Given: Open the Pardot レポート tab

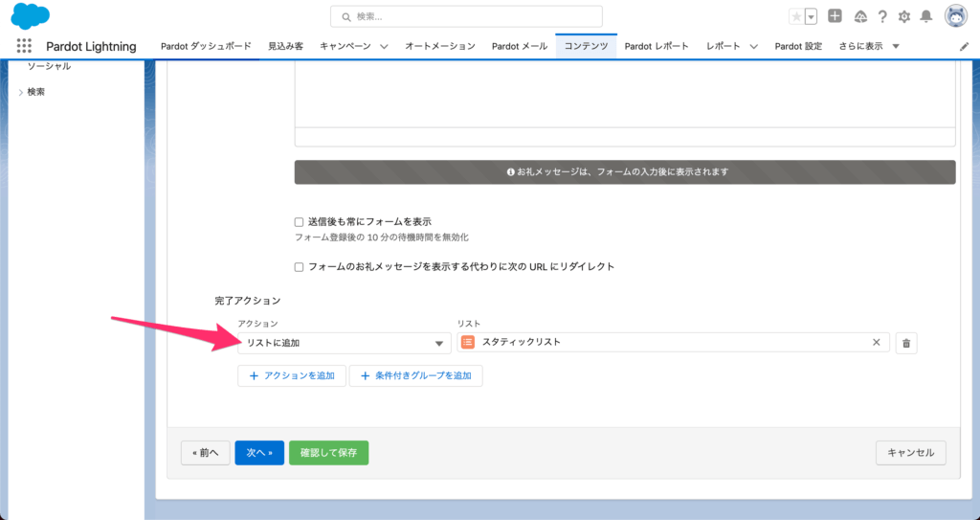Looking at the screenshot, I should 657,46.
